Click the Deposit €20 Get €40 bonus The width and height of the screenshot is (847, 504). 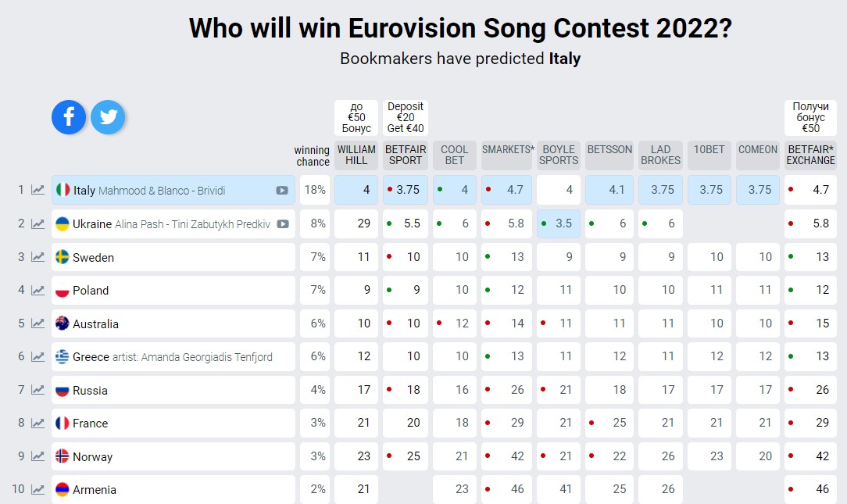[x=406, y=117]
